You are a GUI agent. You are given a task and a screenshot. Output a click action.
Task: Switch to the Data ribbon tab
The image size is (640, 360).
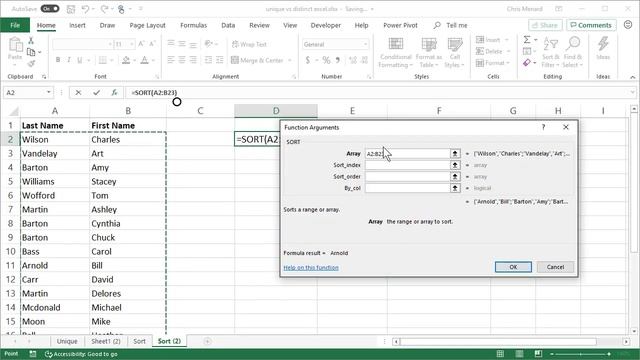click(228, 25)
